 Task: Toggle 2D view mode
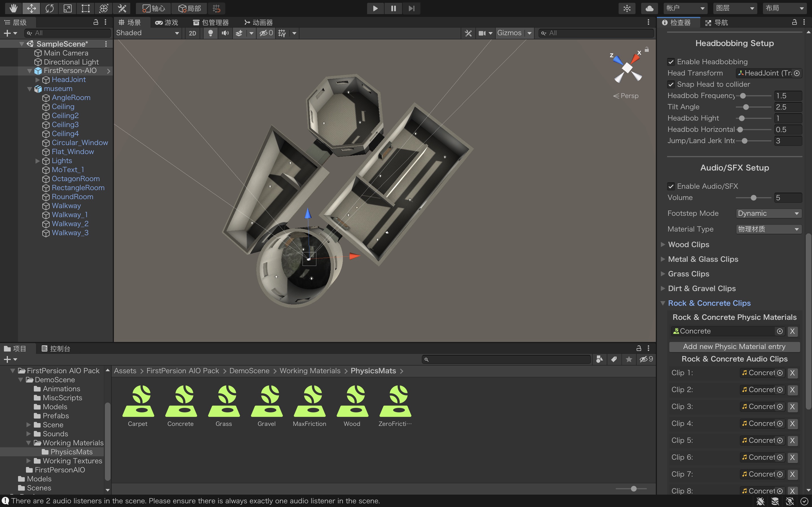(x=192, y=33)
